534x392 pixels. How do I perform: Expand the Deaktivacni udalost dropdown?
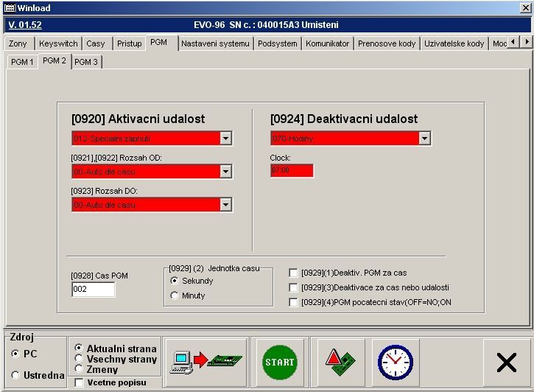(x=424, y=139)
